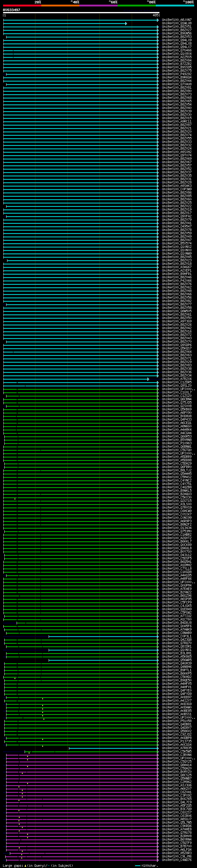Select hit UniRef100_B0G765
This screenshot has width=197, height=868.
177,799
